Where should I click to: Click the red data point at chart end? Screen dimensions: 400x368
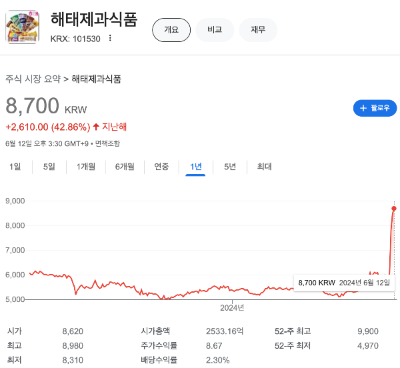tap(394, 209)
